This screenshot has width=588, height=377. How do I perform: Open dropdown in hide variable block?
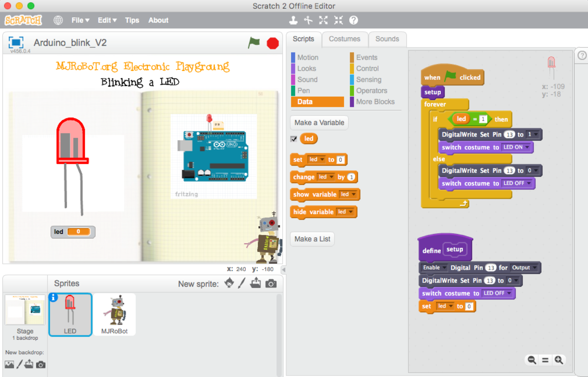tap(345, 212)
